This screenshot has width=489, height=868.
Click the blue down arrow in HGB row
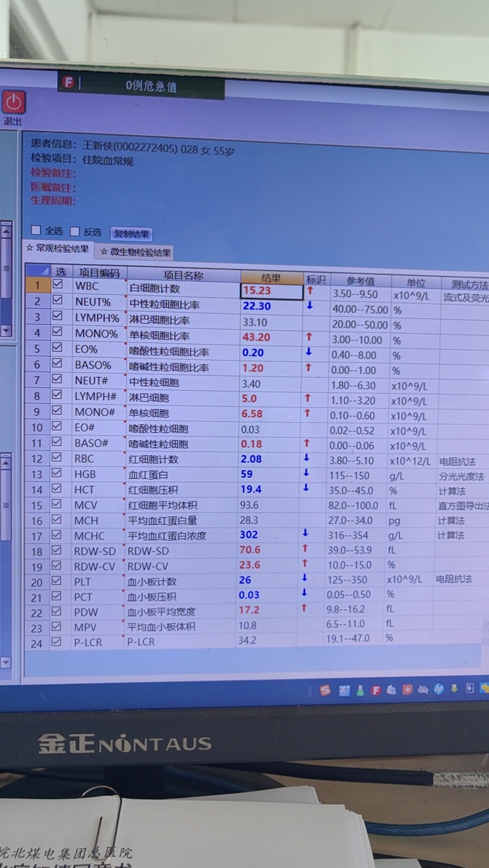tap(306, 473)
